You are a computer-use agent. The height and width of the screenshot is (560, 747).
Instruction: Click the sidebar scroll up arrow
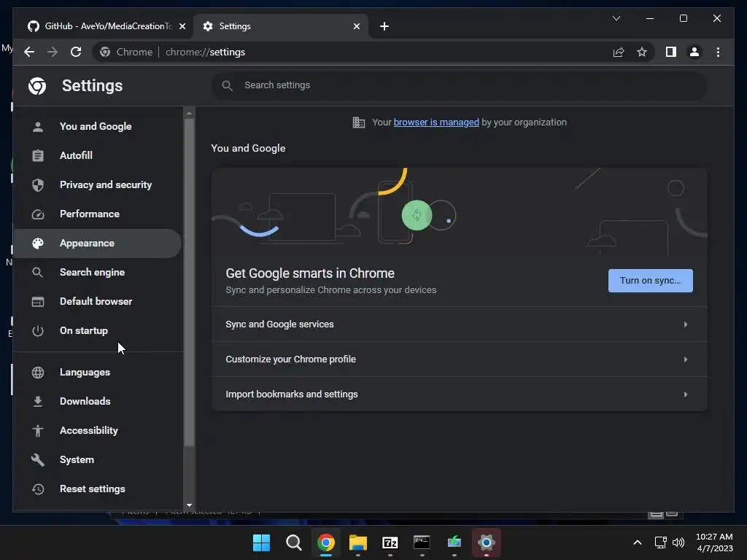[x=189, y=113]
